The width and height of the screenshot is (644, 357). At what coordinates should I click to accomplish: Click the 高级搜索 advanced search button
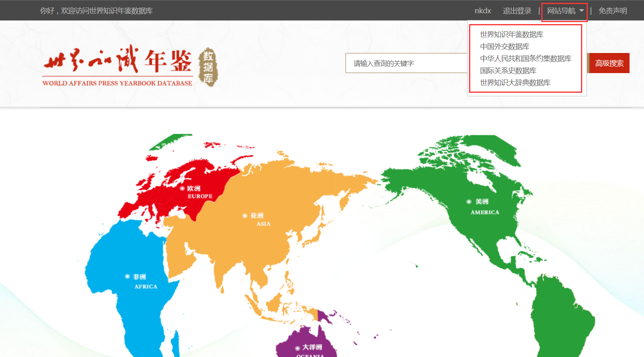pos(609,63)
